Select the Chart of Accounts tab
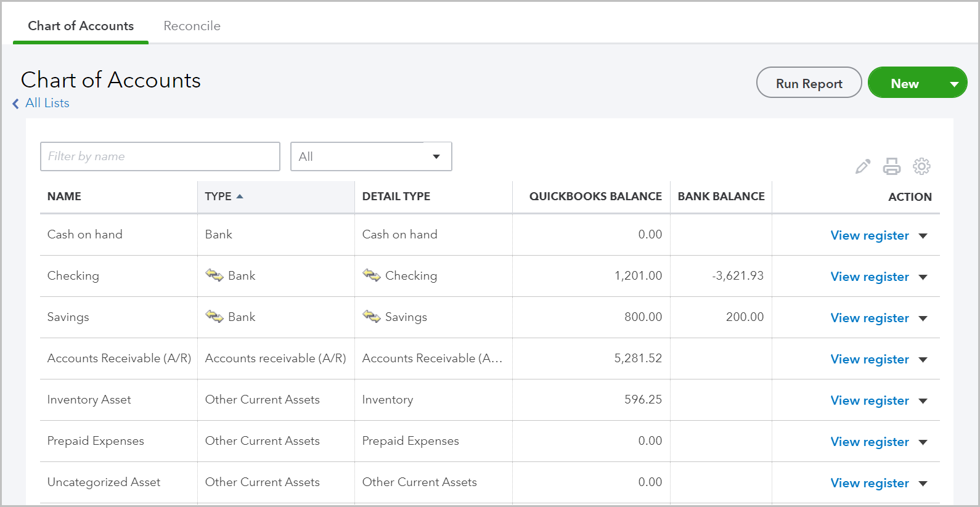This screenshot has width=980, height=507. coord(81,26)
